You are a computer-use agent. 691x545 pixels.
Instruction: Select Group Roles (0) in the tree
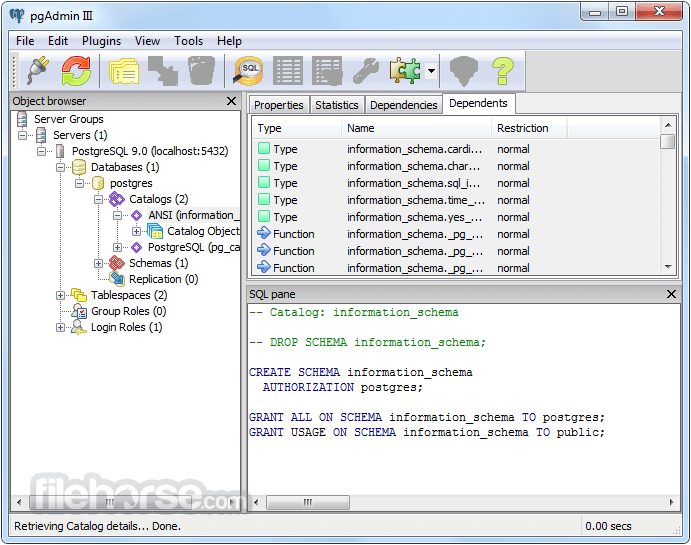[x=128, y=311]
